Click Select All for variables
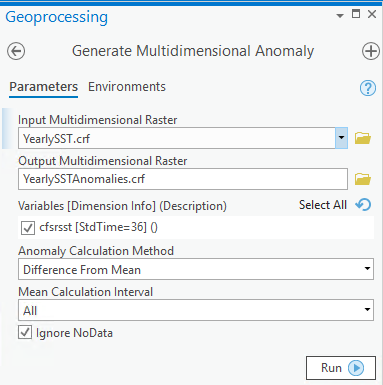Viewport: 383px width, 385px height. [x=323, y=205]
